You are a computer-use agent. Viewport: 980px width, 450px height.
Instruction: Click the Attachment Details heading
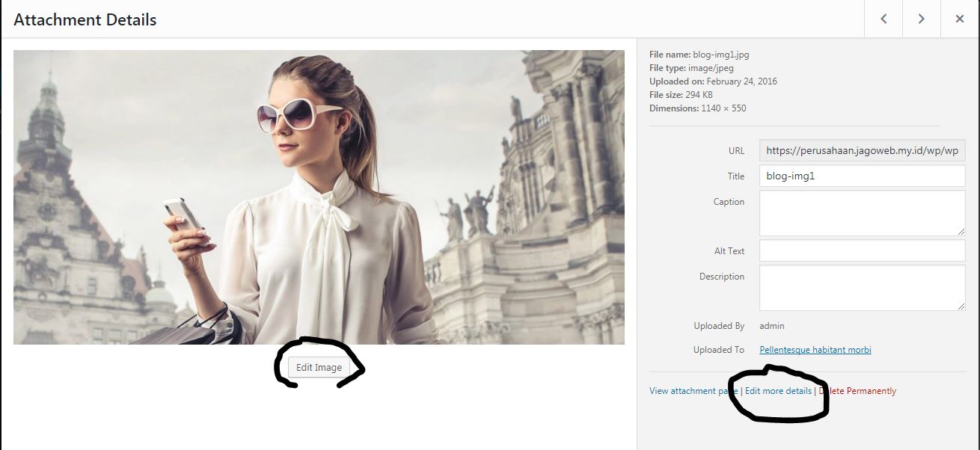click(85, 20)
